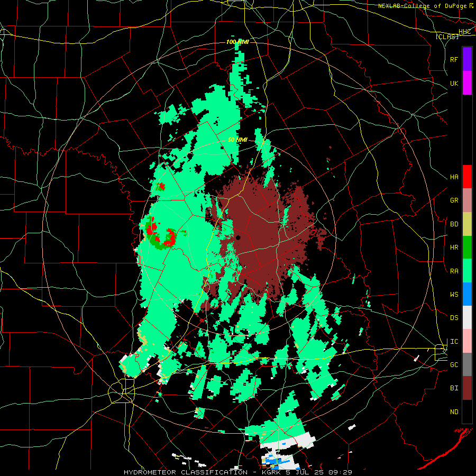Screen dimensions: 476x476
Task: Click the HHC product label
Action: point(464,31)
